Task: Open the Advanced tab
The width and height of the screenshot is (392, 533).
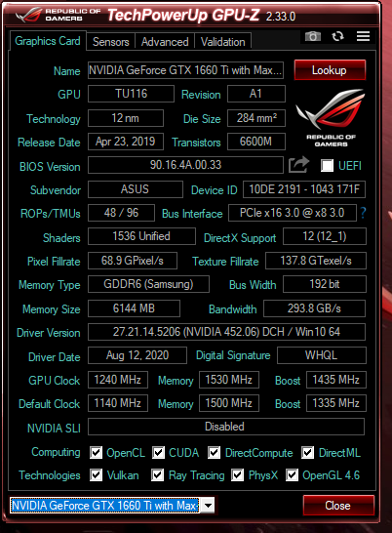Action: (x=165, y=42)
